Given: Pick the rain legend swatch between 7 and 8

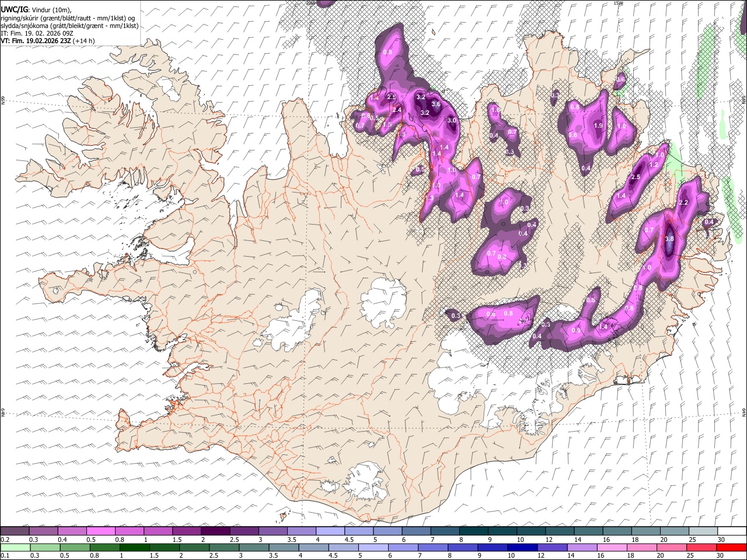Looking at the screenshot, I should (x=433, y=548).
